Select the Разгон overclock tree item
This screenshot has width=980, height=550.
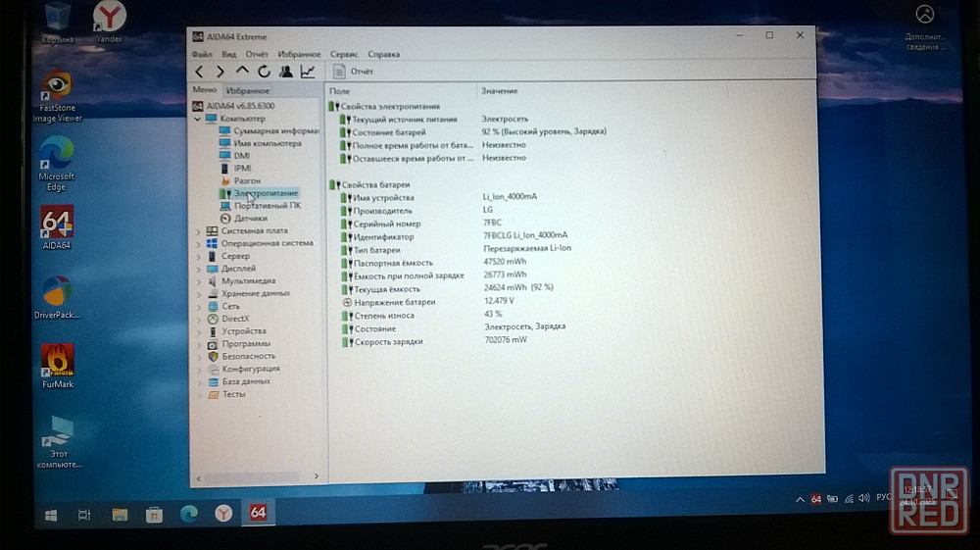coord(246,181)
